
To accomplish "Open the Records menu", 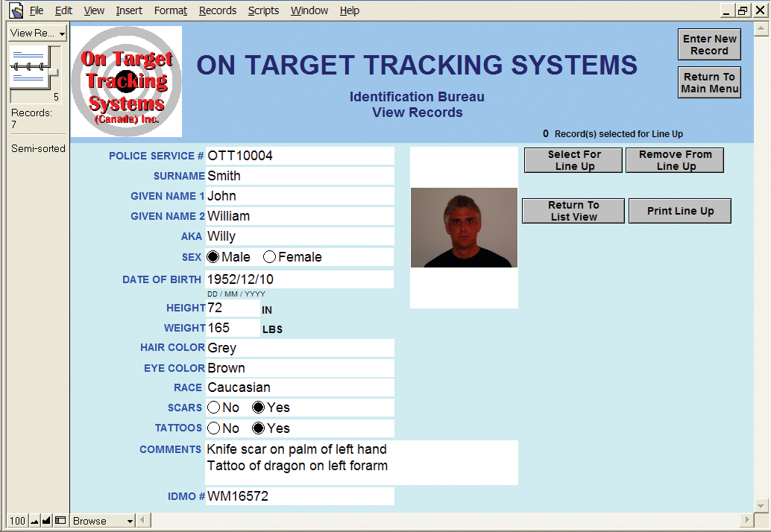I will coord(217,10).
